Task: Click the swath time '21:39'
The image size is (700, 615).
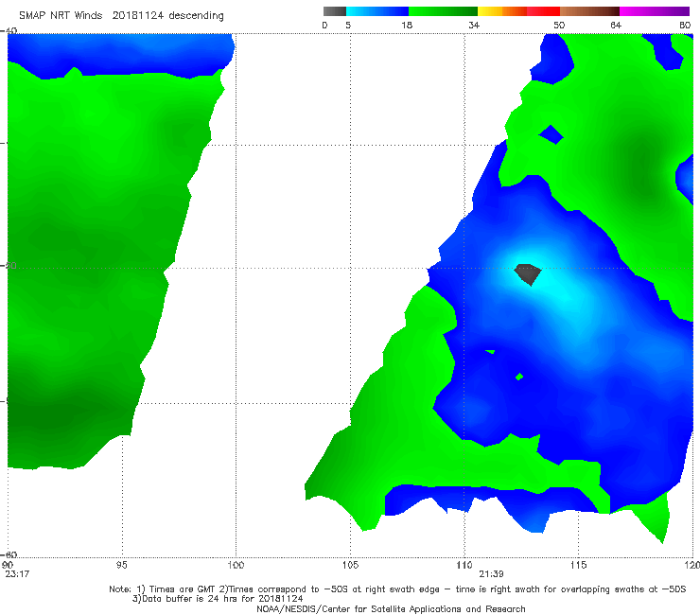Action: 492,574
